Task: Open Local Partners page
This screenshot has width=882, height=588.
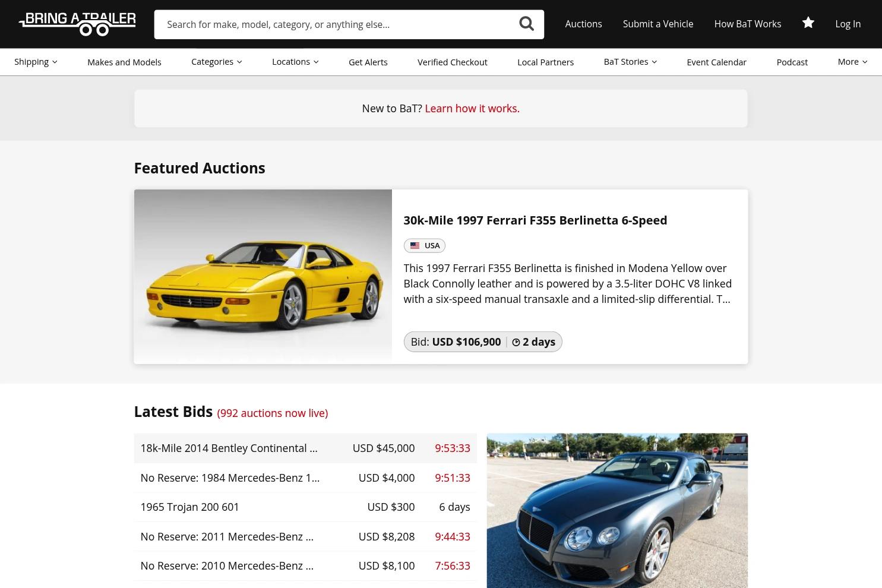Action: 545,62
